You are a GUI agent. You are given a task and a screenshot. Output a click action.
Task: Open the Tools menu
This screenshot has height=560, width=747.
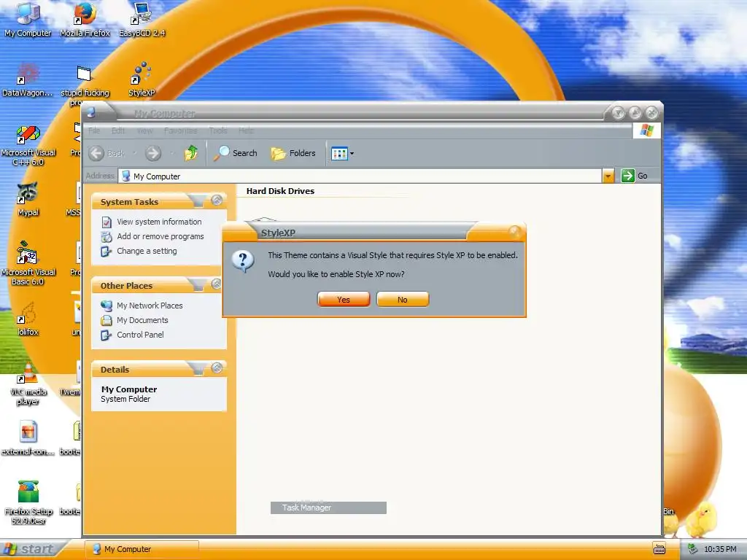(217, 131)
